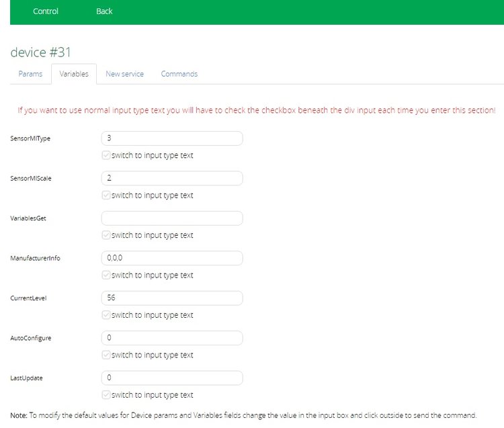Click the LastUpdate input field
Screen dimensions: 504x428
(x=171, y=378)
